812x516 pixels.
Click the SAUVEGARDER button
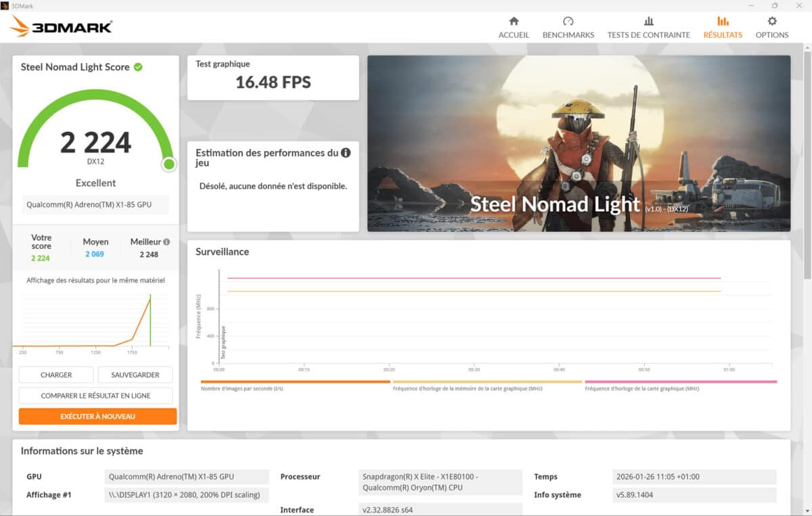[135, 375]
